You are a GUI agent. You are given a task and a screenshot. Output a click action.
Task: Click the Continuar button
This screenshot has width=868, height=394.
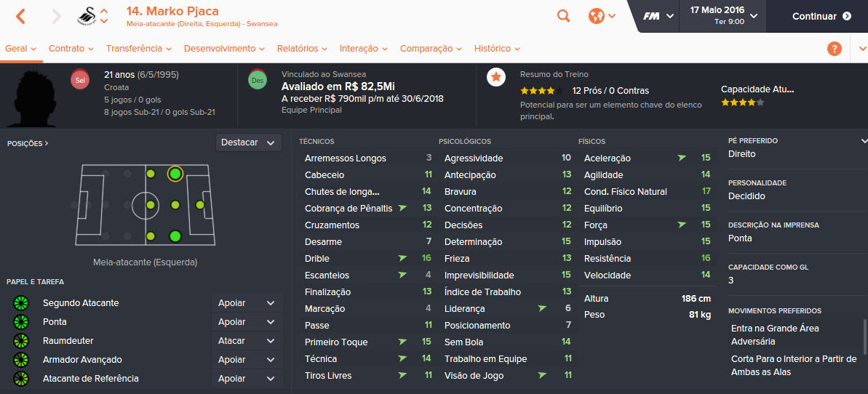[x=821, y=16]
